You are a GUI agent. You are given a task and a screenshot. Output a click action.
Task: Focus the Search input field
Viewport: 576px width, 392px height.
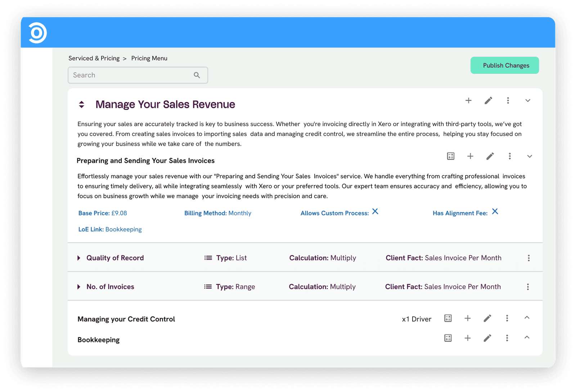tap(138, 75)
